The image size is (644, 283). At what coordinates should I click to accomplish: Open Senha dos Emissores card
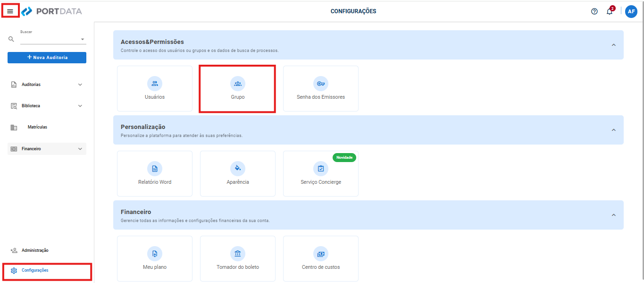[x=321, y=88]
